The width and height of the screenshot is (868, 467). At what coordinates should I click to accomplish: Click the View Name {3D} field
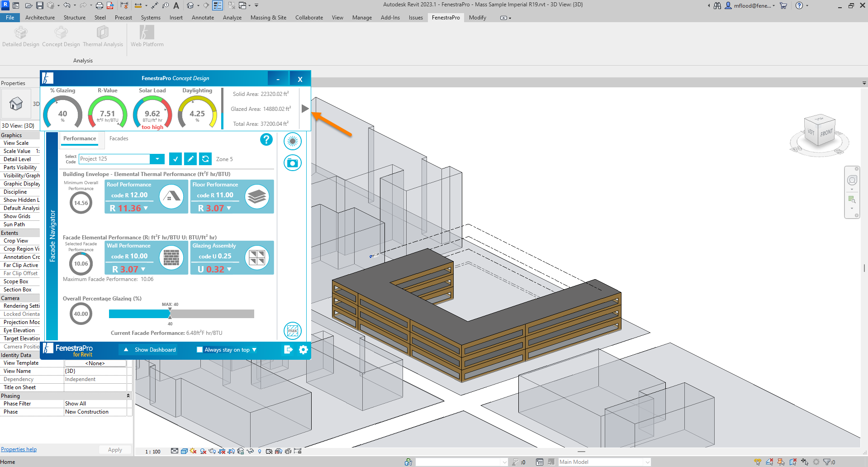(x=95, y=371)
